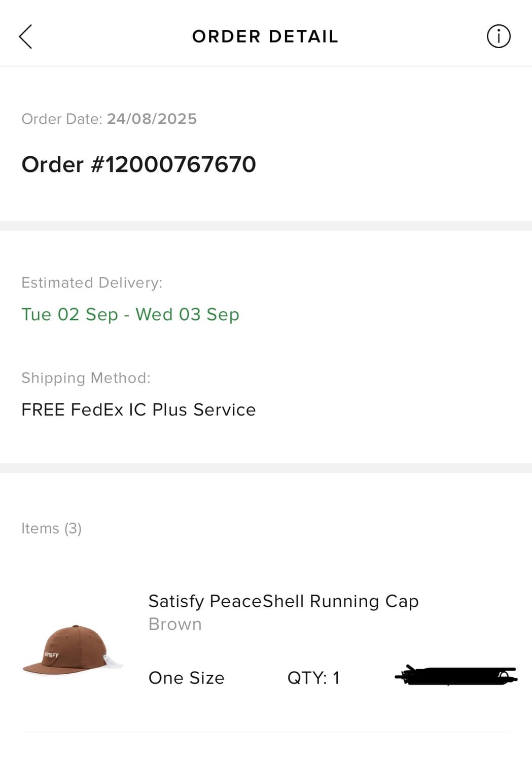Tap FREE FedEx IC Plus Service text
532x761 pixels.
click(x=138, y=409)
